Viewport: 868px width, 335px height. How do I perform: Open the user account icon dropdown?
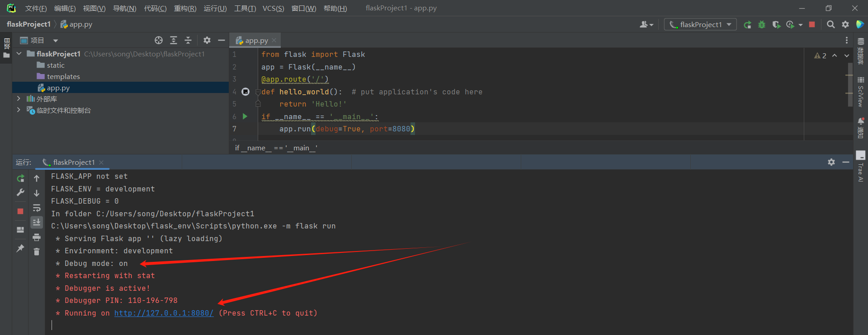pyautogui.click(x=646, y=25)
